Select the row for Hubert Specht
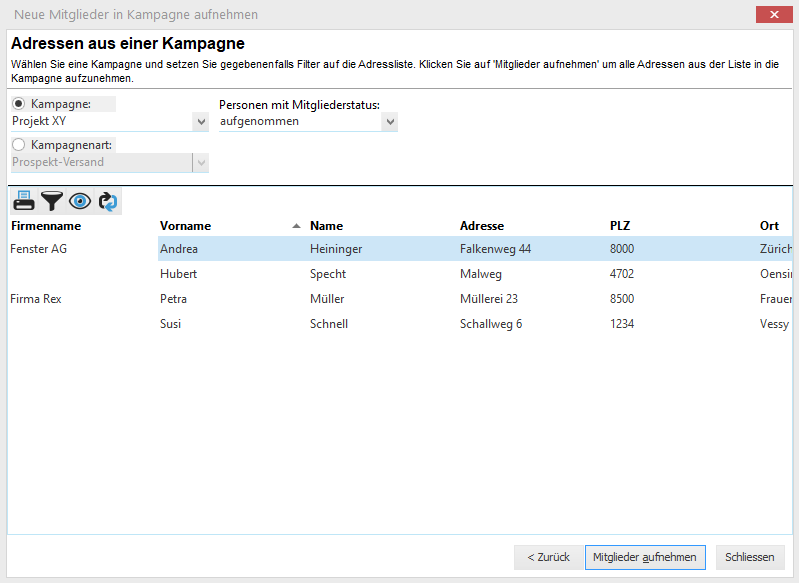Screen dimensions: 799x583 [335, 274]
